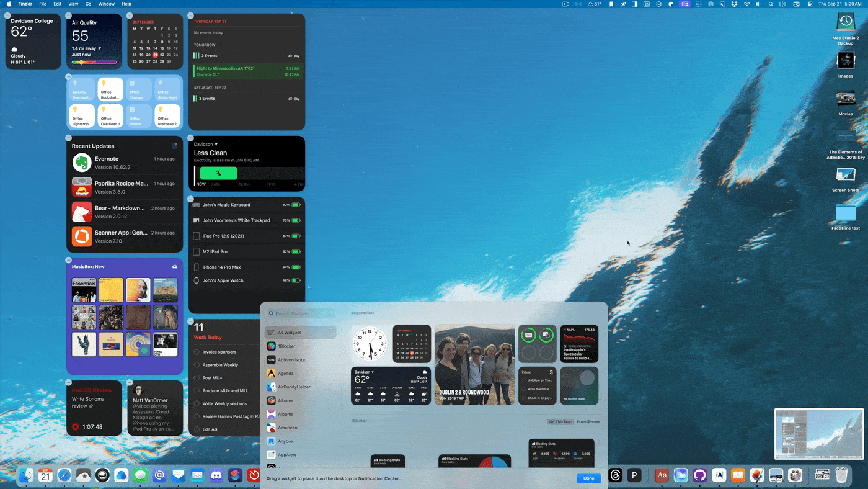This screenshot has width=868, height=489.
Task: Open Wi-Fi status in the menu bar
Action: (x=746, y=4)
